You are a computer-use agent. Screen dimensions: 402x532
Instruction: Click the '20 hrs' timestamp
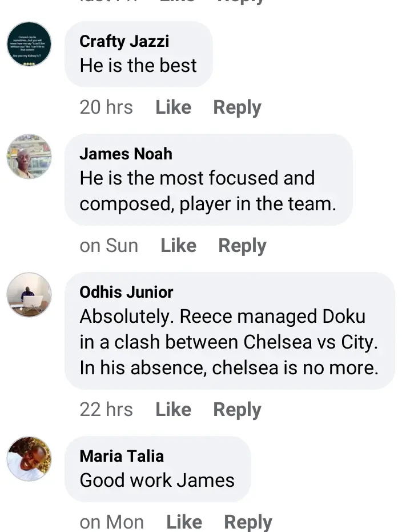click(x=106, y=107)
